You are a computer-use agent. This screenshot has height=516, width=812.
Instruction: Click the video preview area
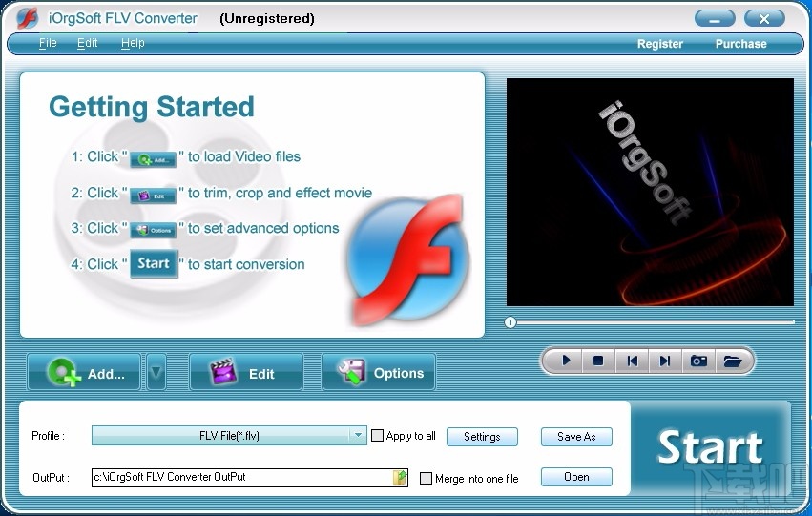coord(650,192)
